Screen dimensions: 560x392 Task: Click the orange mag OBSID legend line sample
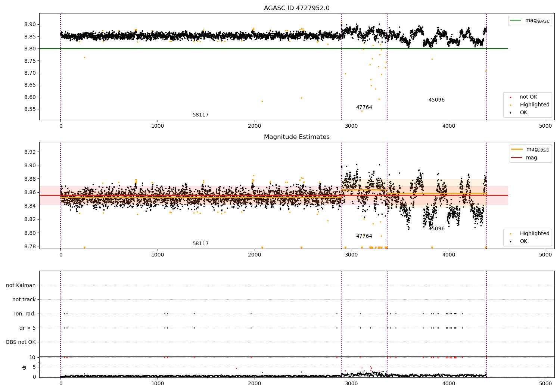517,149
